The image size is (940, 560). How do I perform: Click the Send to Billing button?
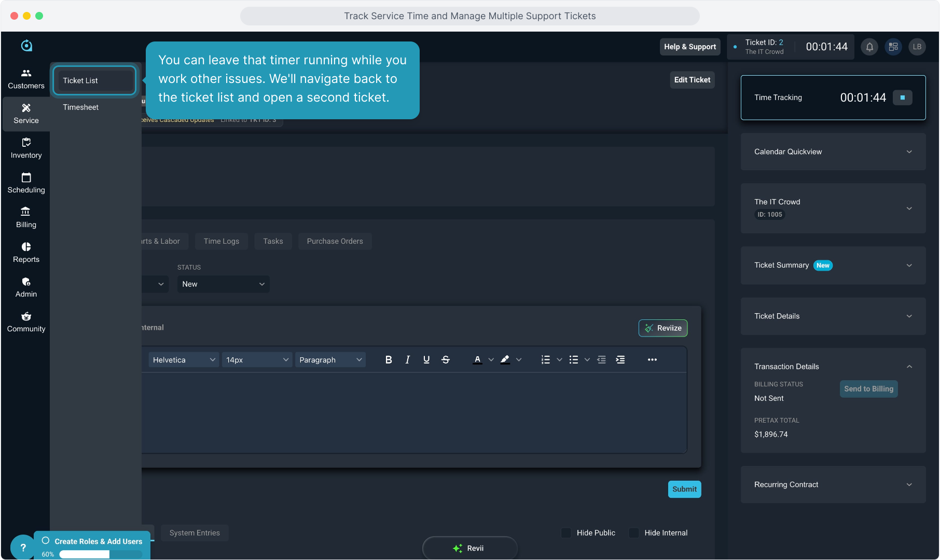coord(868,389)
